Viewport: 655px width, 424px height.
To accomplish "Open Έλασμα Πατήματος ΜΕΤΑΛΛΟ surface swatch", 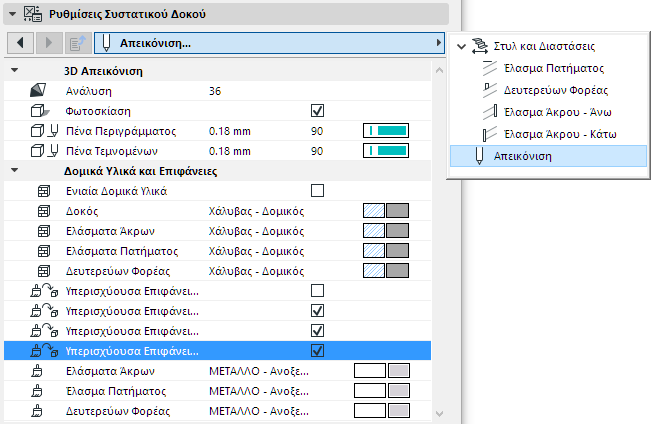I will [382, 391].
